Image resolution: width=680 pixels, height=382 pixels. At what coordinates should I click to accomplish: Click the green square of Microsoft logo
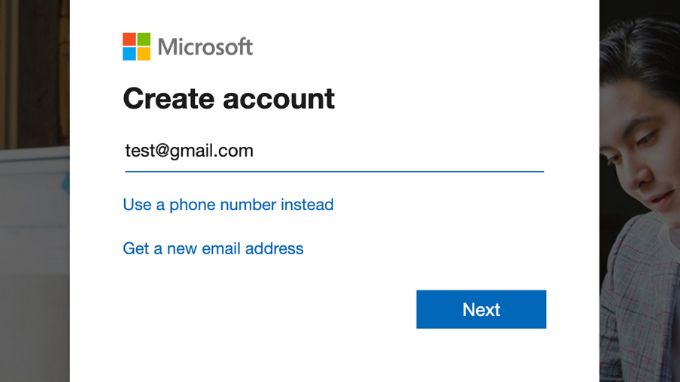coord(144,39)
